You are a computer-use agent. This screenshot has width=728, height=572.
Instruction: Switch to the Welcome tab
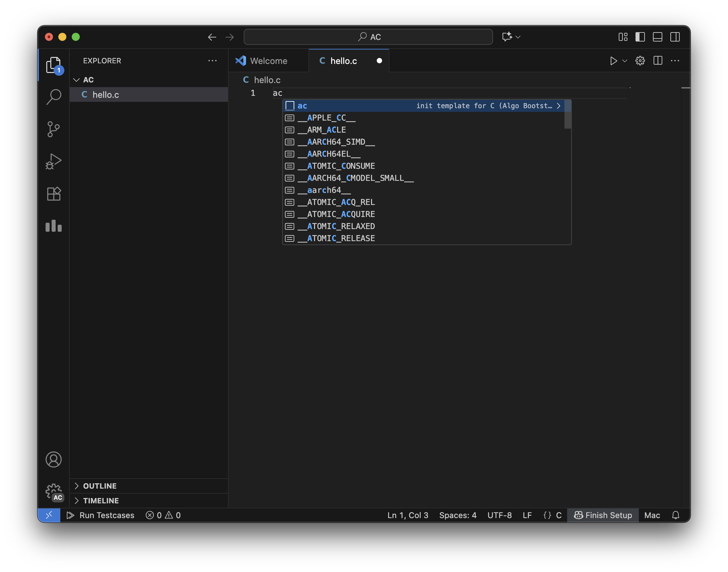(268, 61)
